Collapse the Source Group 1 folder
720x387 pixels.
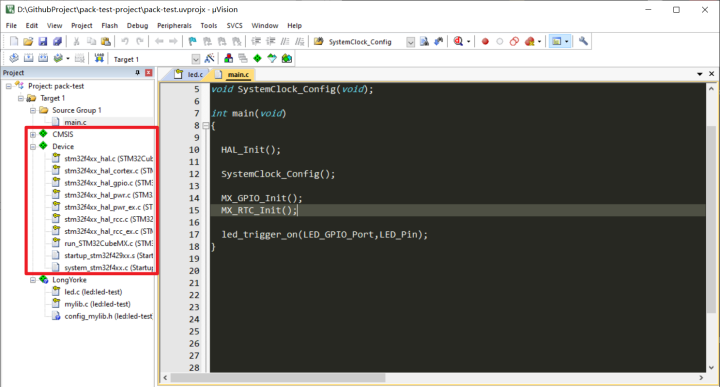coord(33,111)
